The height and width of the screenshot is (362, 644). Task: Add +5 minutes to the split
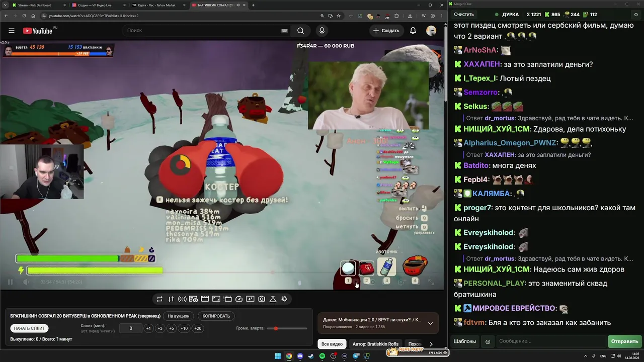pos(172,328)
